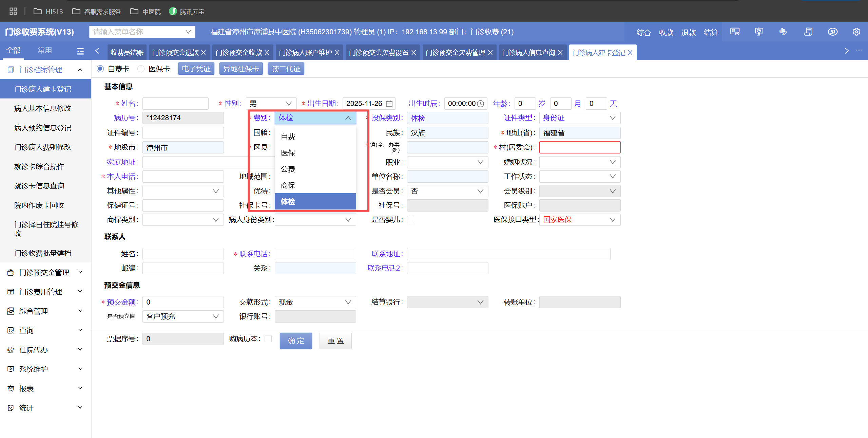Tick the 购病历本 checkbox
The image size is (868, 438).
[x=268, y=339]
